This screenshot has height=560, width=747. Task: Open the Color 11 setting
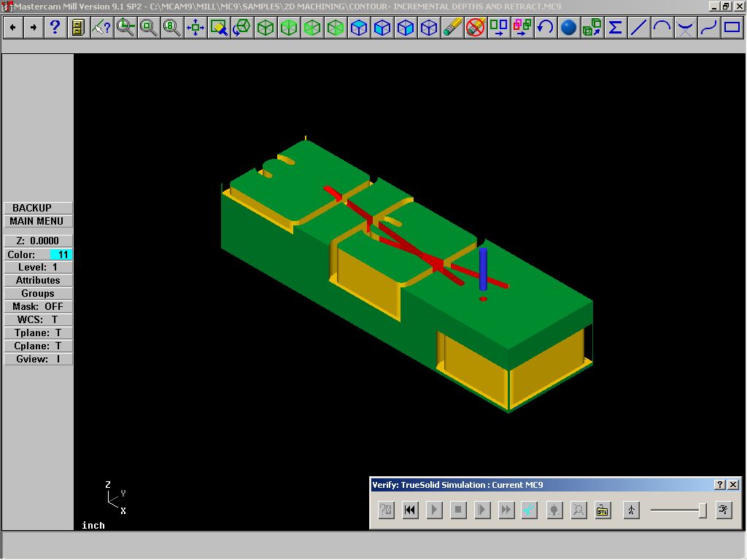(38, 254)
